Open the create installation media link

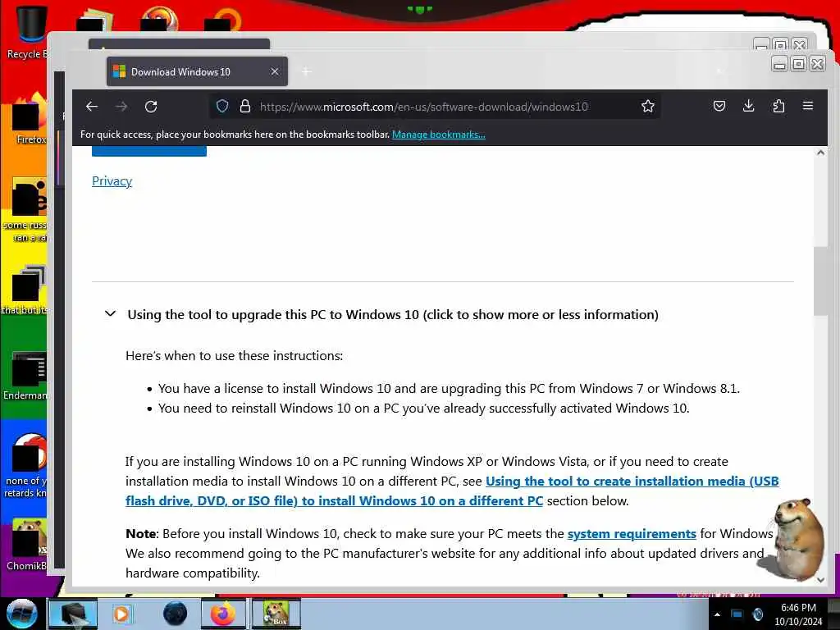tap(452, 491)
